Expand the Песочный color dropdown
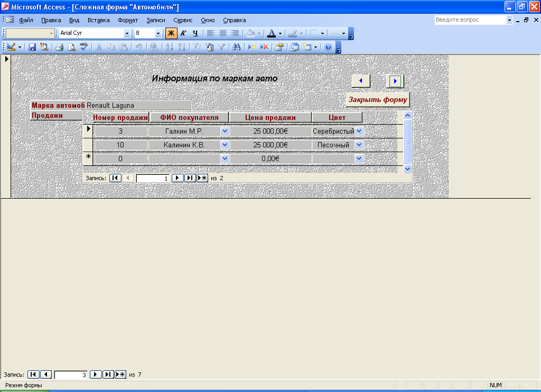The image size is (541, 392). pyautogui.click(x=359, y=145)
